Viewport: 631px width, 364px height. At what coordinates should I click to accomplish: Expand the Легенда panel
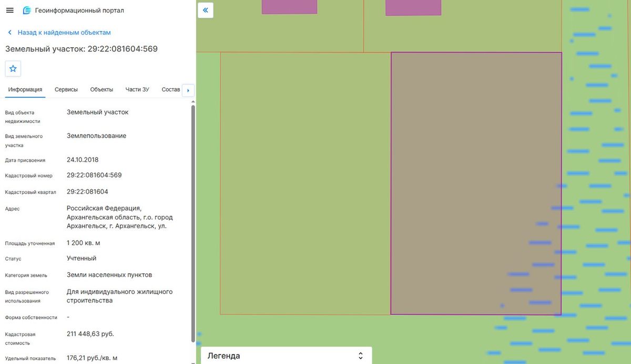tap(287, 356)
